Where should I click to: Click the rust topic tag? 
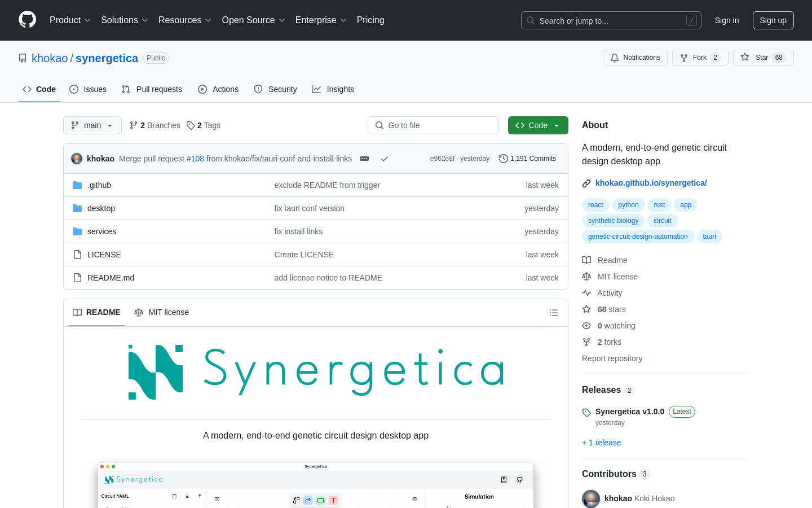pyautogui.click(x=659, y=205)
